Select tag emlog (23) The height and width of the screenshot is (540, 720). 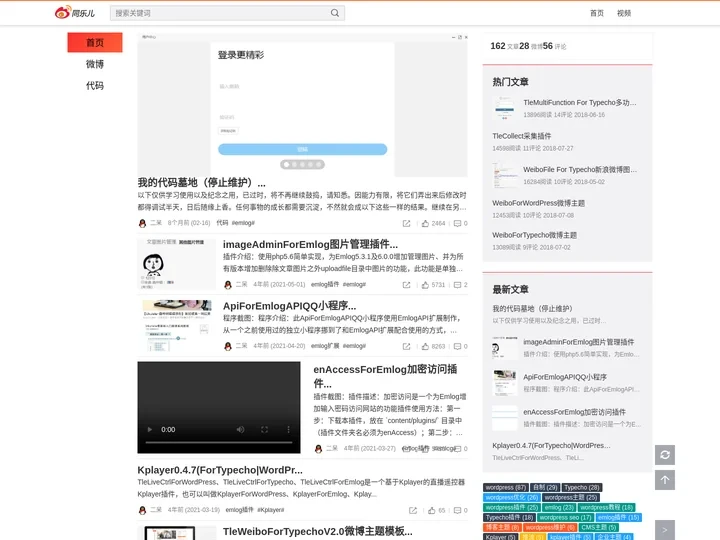click(559, 508)
